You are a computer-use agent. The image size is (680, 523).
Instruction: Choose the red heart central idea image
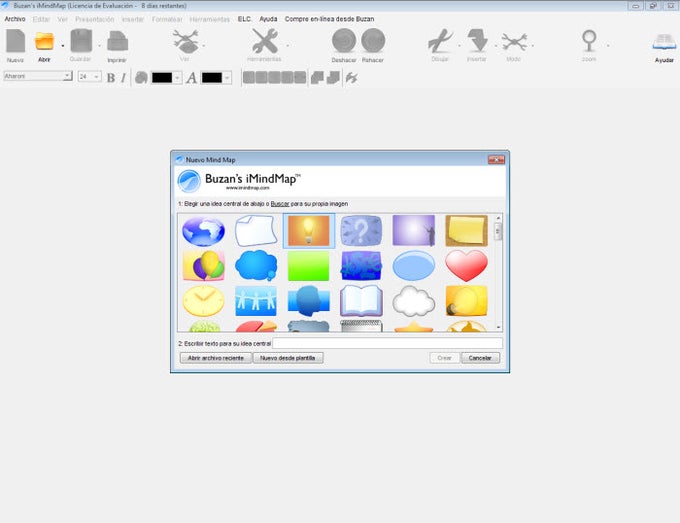click(x=467, y=265)
